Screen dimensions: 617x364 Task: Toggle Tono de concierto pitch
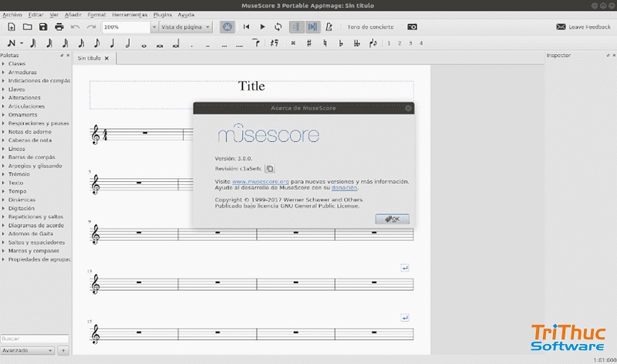(370, 27)
